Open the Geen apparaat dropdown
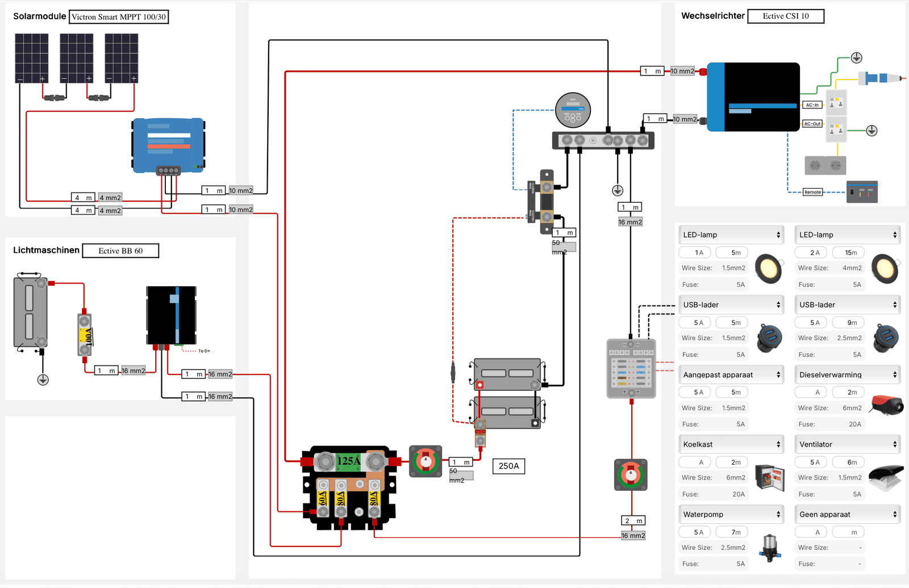909x588 pixels. (847, 514)
